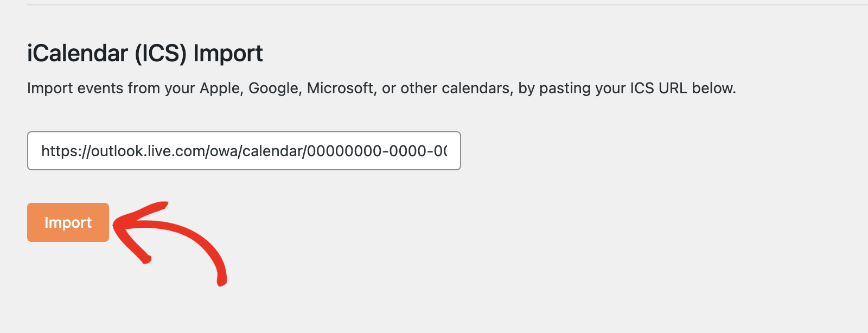Click the words Import events in description
This screenshot has width=868, height=333.
[75, 88]
